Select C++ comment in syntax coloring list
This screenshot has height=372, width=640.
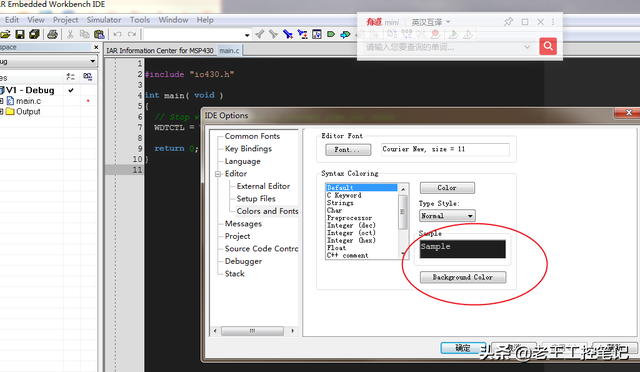pos(347,255)
